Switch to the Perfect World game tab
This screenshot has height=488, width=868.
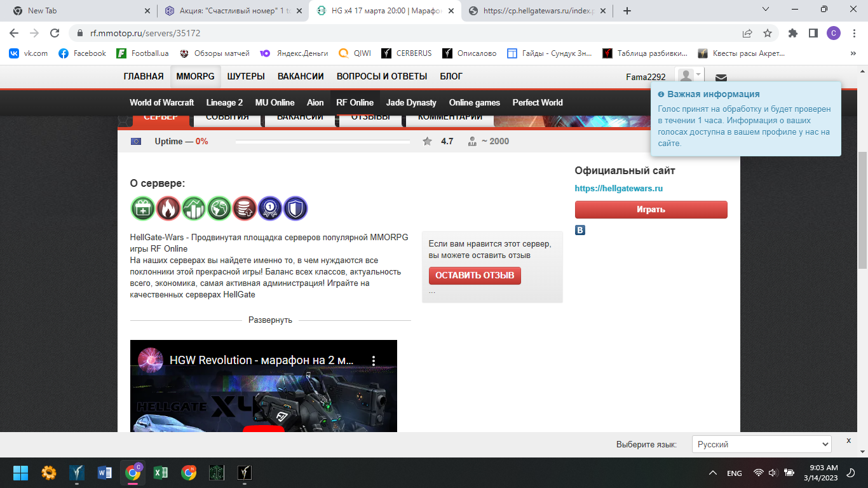pyautogui.click(x=538, y=102)
